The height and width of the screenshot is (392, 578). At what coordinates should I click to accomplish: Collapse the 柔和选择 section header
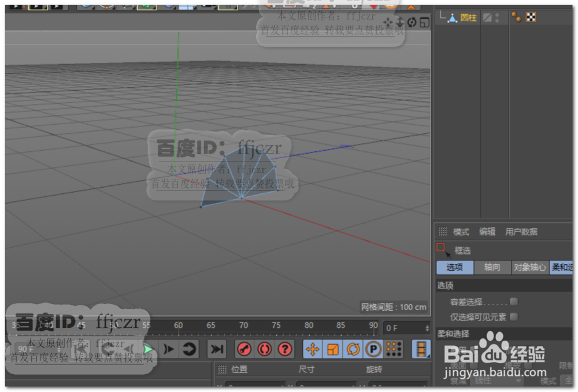coord(504,334)
